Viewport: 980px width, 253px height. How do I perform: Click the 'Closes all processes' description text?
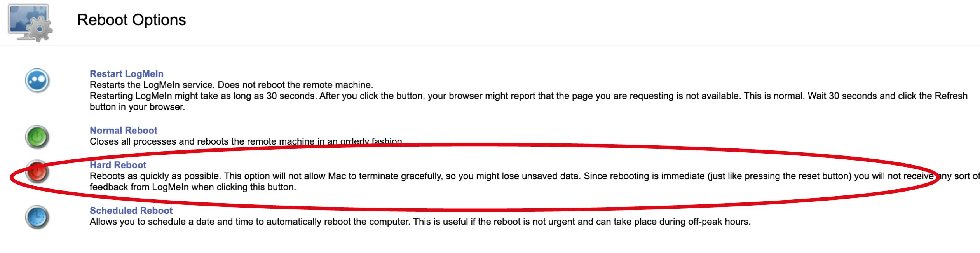point(246,141)
